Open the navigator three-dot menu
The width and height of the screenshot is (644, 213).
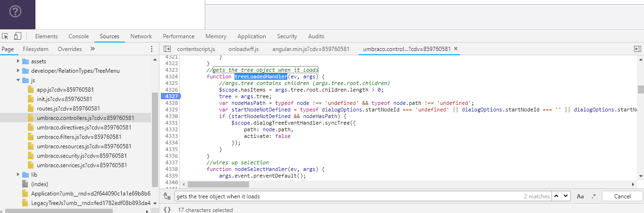coord(151,49)
